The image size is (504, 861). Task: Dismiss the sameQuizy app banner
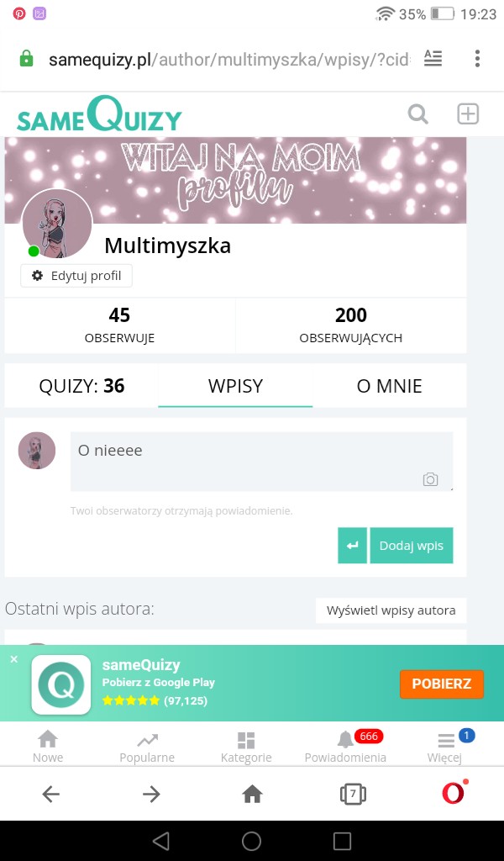pos(14,659)
